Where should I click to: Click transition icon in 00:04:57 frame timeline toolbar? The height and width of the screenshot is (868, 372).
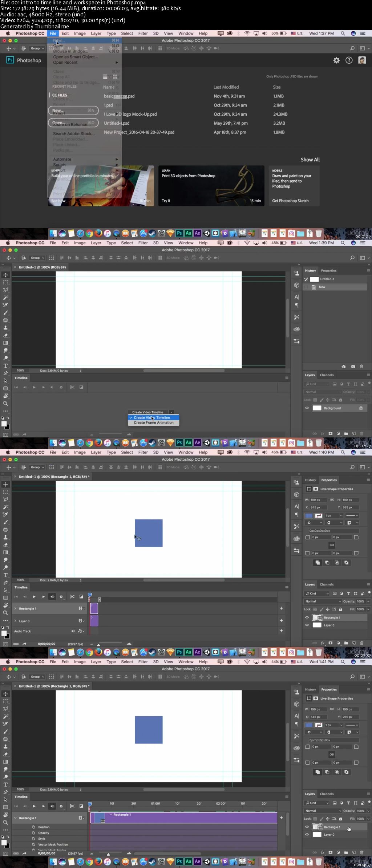[x=81, y=806]
